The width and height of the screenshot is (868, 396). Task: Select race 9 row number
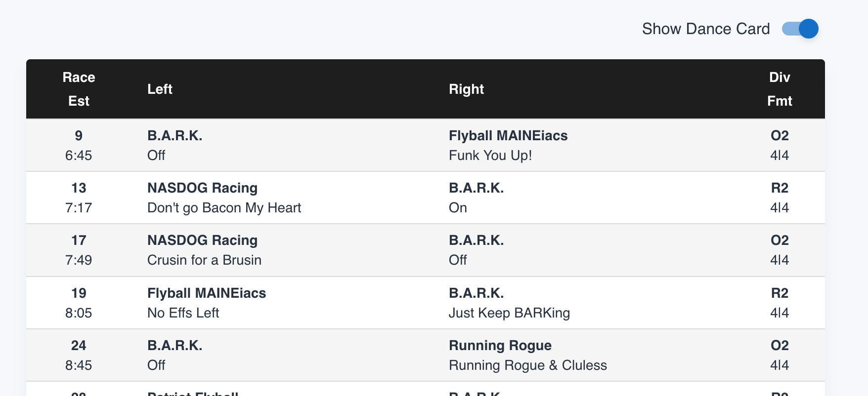(x=79, y=136)
